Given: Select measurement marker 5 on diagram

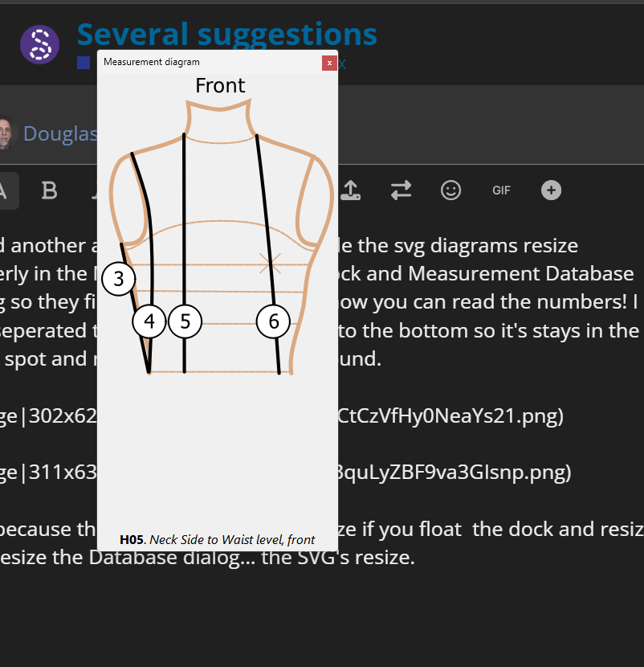Looking at the screenshot, I should [x=185, y=321].
